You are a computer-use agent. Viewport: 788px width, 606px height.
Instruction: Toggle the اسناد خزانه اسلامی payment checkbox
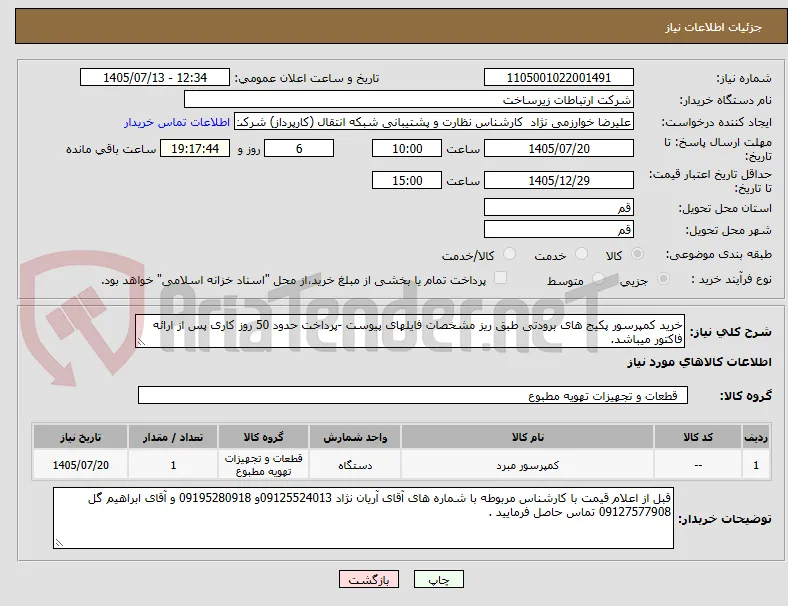click(501, 278)
